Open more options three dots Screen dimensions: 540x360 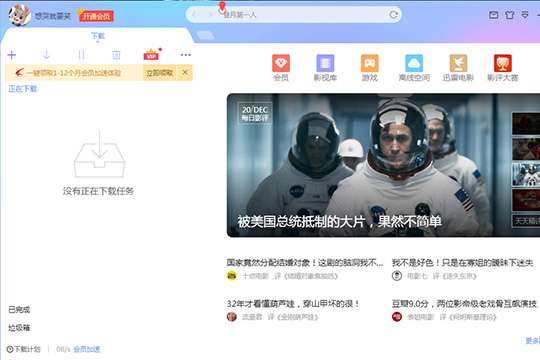(x=186, y=55)
